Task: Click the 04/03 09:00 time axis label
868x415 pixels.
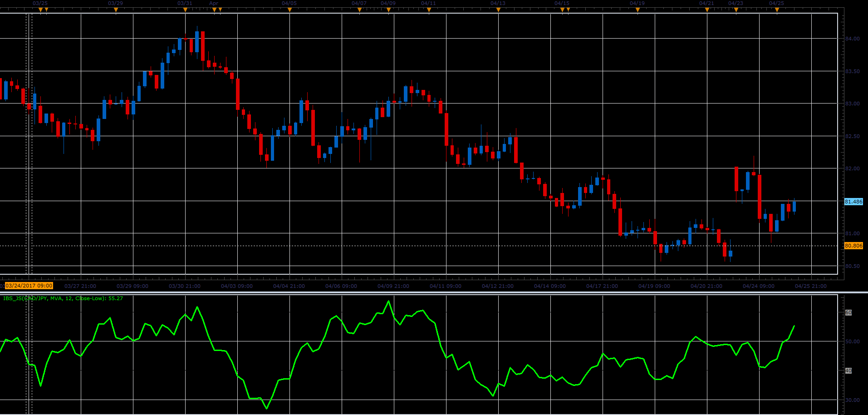Action: tap(237, 286)
